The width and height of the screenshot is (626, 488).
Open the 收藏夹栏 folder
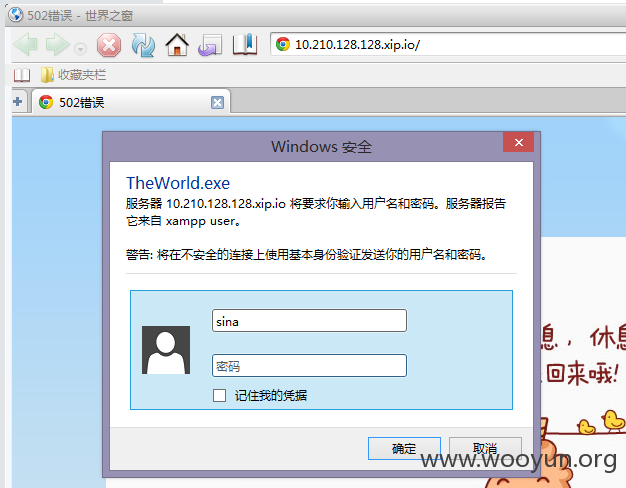point(73,75)
